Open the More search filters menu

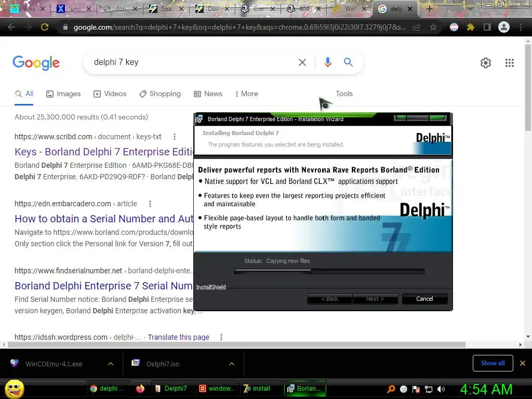pyautogui.click(x=247, y=94)
